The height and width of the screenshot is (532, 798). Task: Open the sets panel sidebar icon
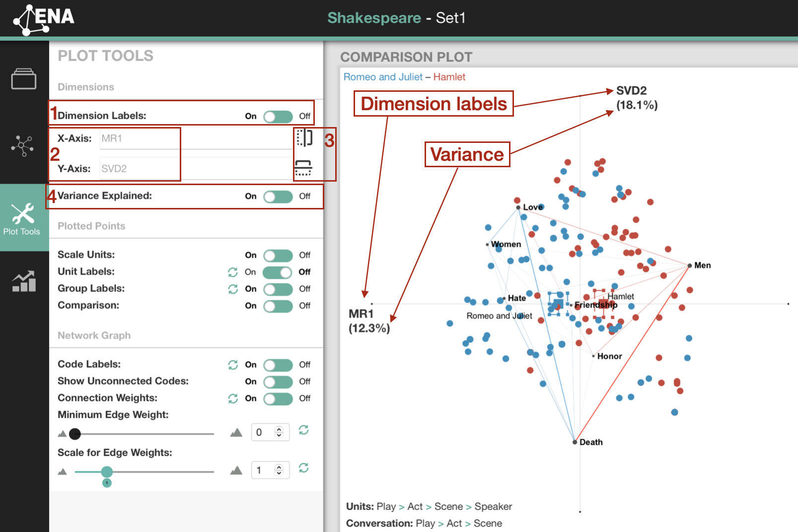pyautogui.click(x=24, y=79)
